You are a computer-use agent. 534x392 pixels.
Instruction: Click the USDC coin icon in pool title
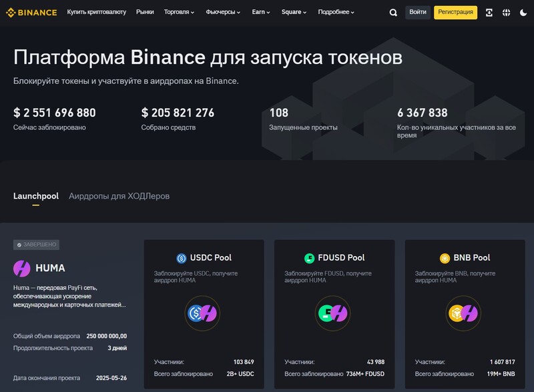[181, 258]
